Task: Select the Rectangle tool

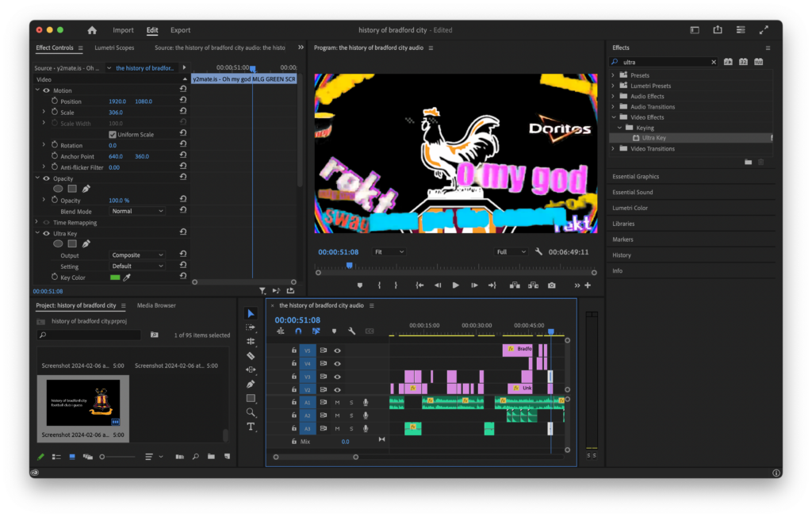Action: click(x=251, y=398)
